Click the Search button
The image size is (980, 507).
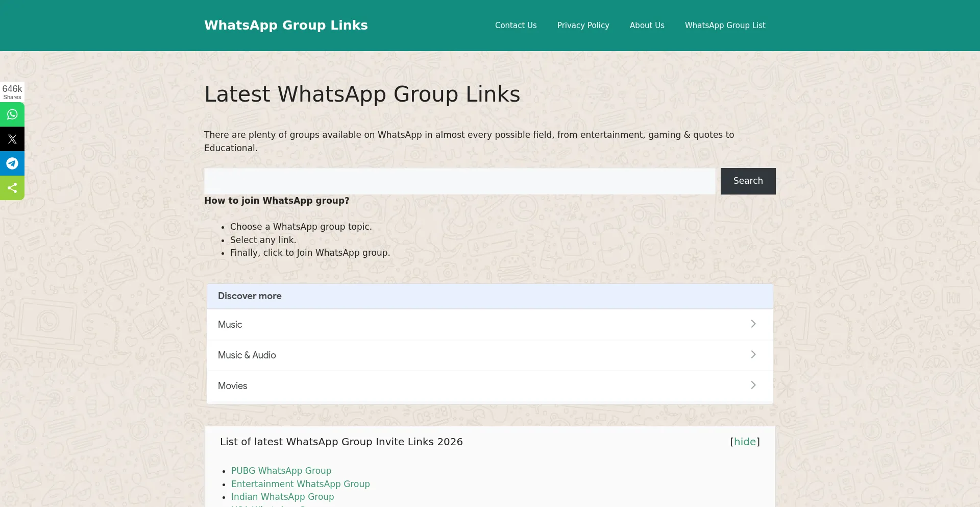tap(748, 181)
